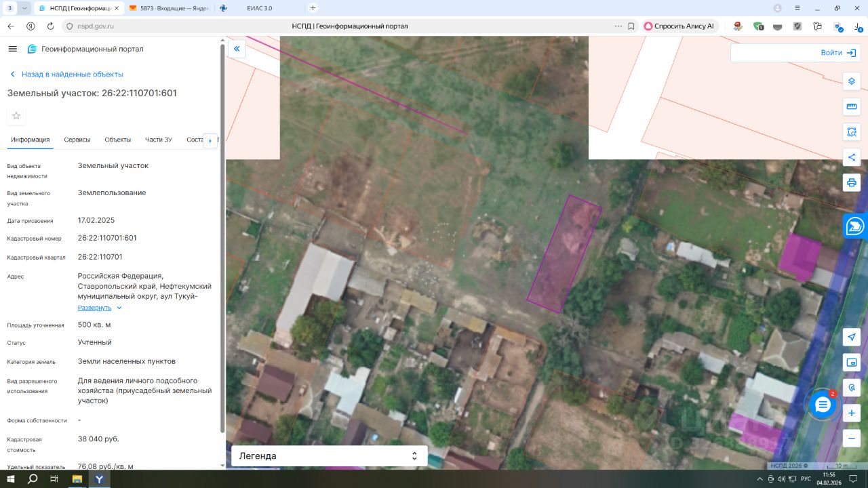The width and height of the screenshot is (868, 488).
Task: Switch keyboard language РУС indicator
Action: 806,479
